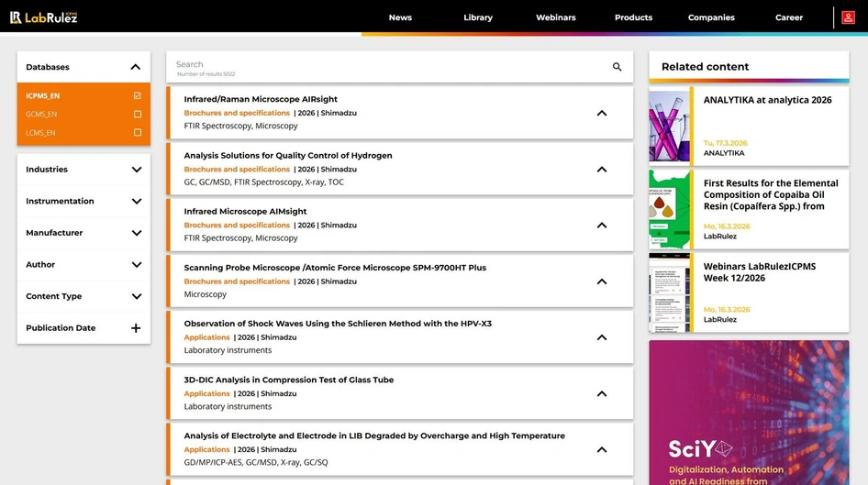The height and width of the screenshot is (485, 868).
Task: Go to the Library navigation tab
Action: click(477, 17)
